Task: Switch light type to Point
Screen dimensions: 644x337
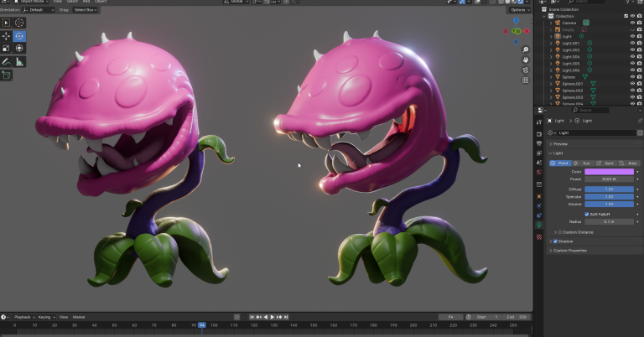Action: click(560, 163)
